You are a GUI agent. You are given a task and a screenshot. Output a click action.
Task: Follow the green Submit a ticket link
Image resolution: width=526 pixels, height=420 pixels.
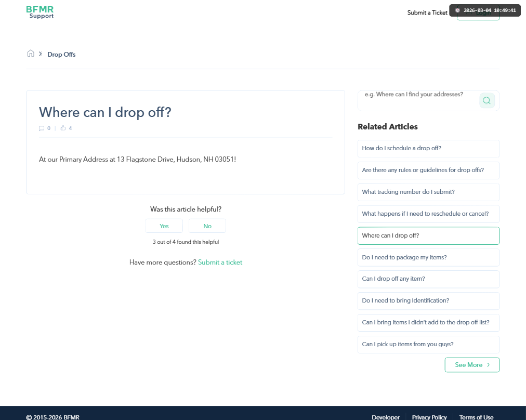(220, 262)
